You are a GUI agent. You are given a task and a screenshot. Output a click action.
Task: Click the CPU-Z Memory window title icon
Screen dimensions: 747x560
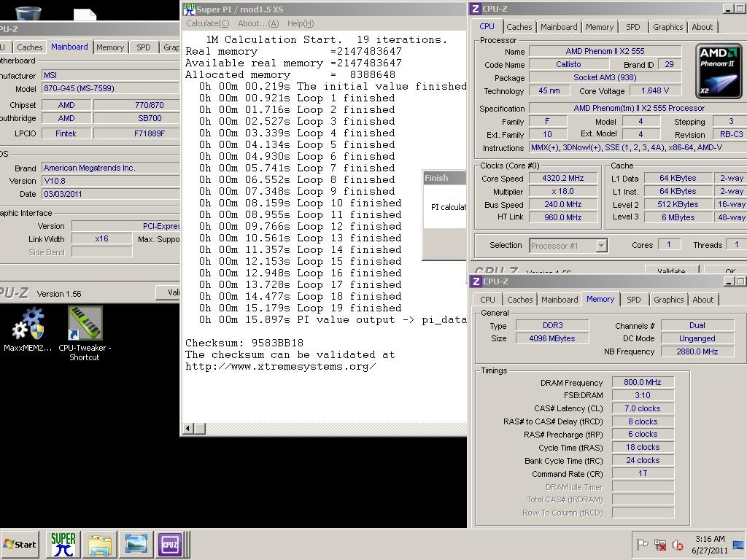pyautogui.click(x=476, y=281)
